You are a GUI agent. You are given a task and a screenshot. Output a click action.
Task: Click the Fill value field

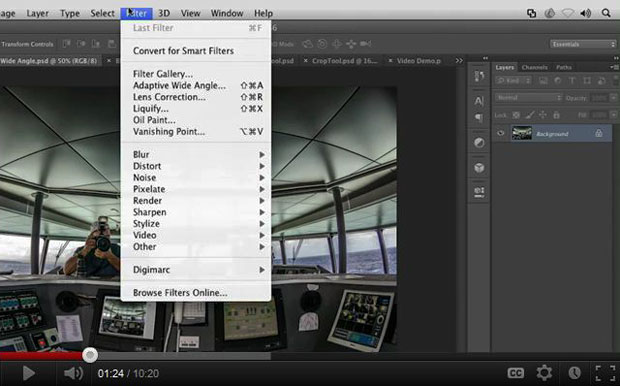pyautogui.click(x=599, y=115)
